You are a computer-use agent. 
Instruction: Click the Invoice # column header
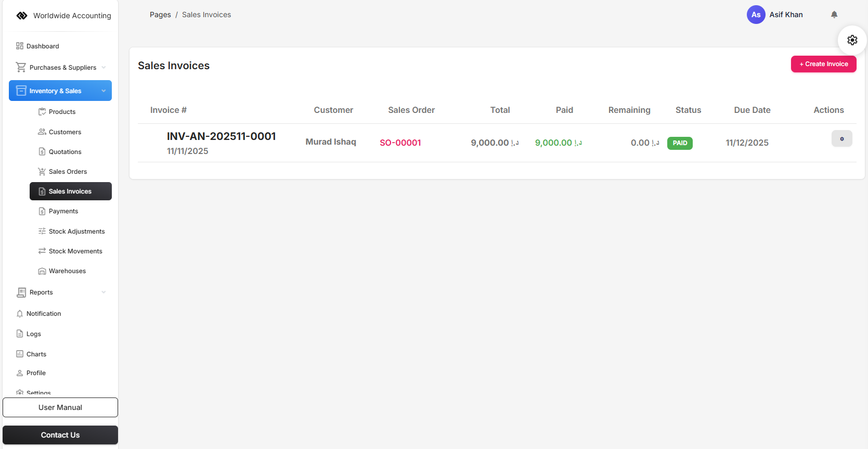click(x=168, y=110)
